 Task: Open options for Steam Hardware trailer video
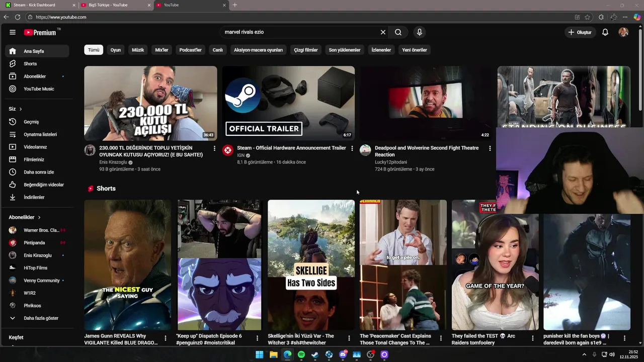click(x=352, y=148)
